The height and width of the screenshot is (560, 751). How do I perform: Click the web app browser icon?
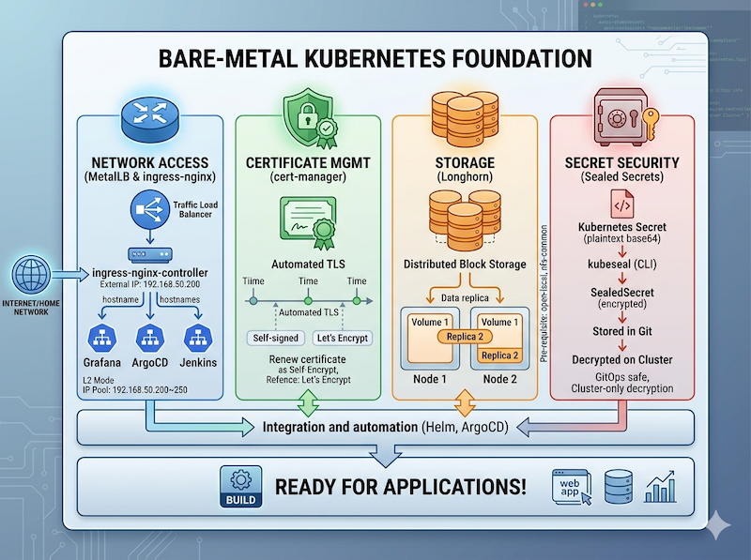(574, 488)
